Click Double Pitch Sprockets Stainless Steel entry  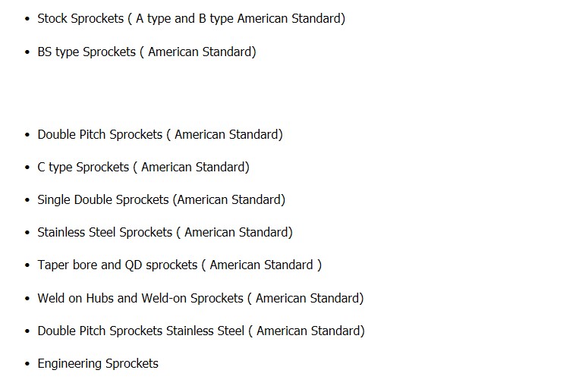tap(201, 331)
